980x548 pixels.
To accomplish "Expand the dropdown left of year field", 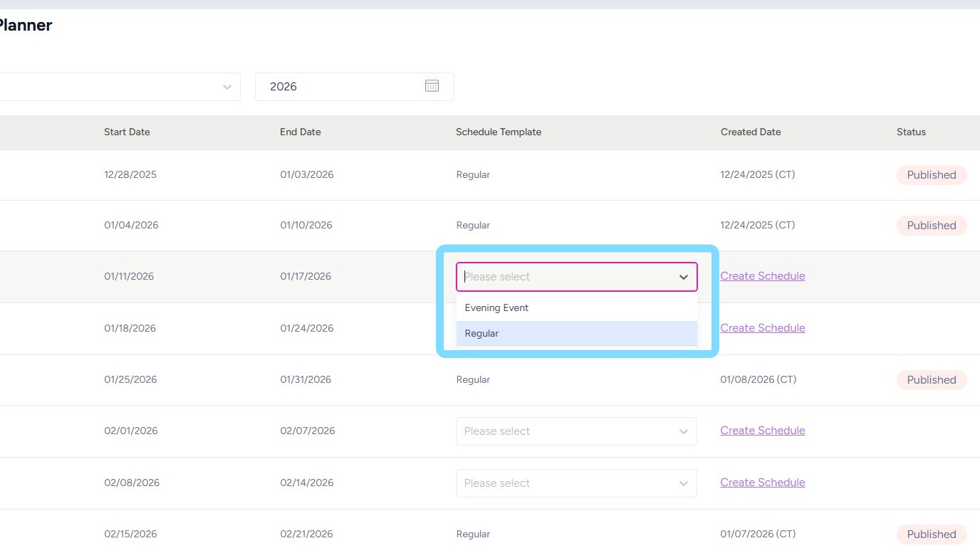I will (226, 87).
